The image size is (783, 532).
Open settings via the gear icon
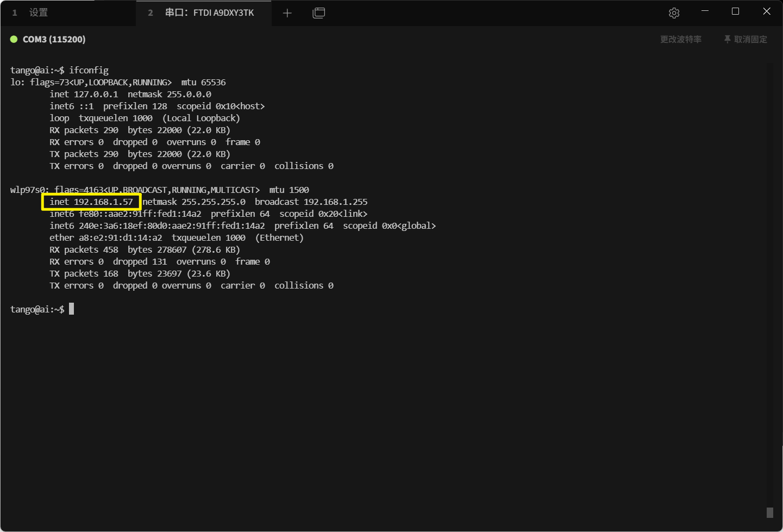(674, 13)
